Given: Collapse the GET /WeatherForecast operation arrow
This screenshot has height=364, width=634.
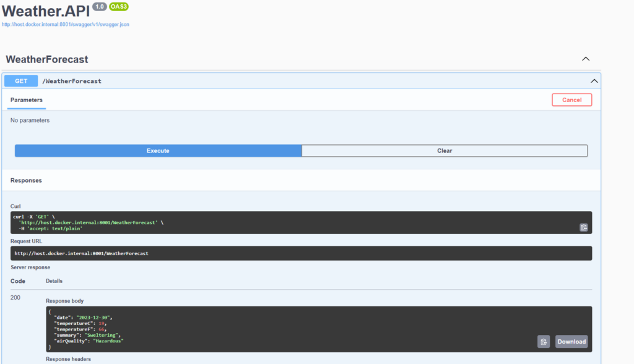Looking at the screenshot, I should coord(594,81).
